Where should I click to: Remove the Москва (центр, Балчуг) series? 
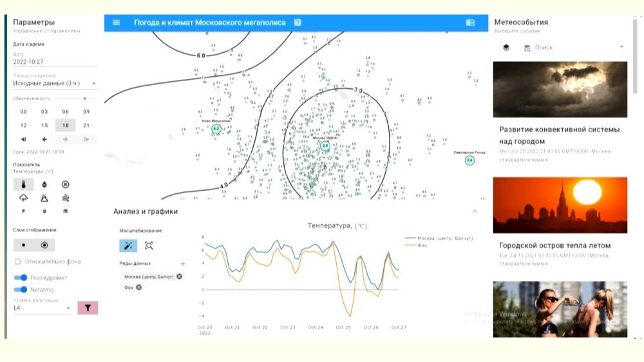point(180,276)
